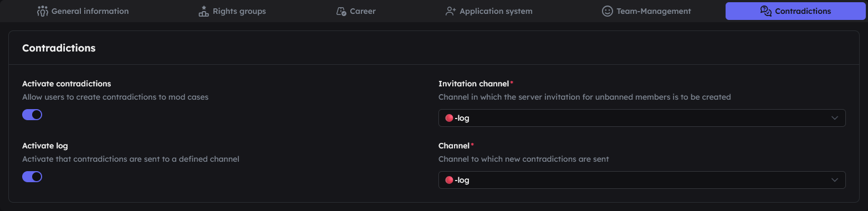Open the Team-Management tab
Viewport: 868px width, 211px height.
[646, 11]
